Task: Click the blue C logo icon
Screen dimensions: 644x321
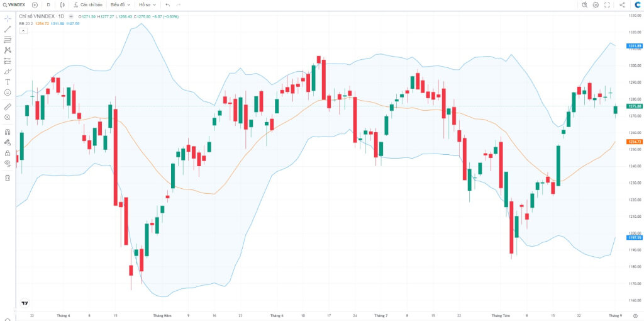Action: [638, 5]
